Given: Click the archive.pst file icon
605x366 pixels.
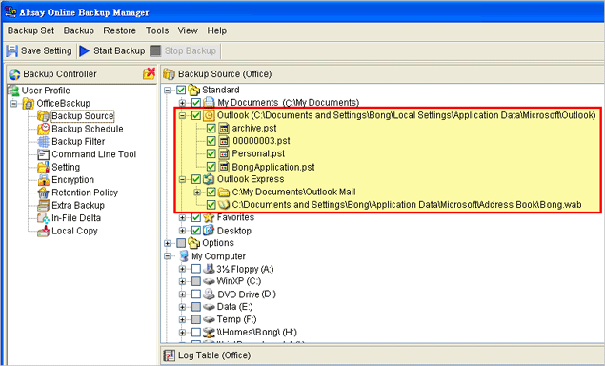Looking at the screenshot, I should pos(224,128).
